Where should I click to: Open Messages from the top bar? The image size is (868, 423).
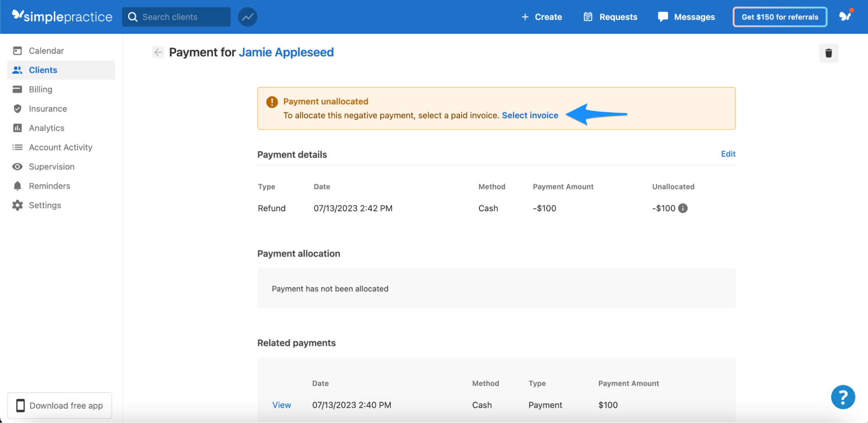click(x=686, y=17)
